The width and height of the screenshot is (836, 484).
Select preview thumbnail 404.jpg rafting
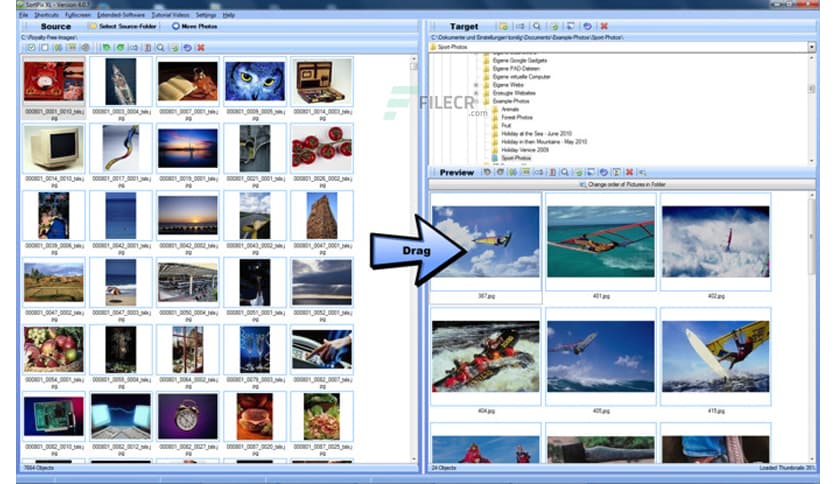(x=486, y=356)
